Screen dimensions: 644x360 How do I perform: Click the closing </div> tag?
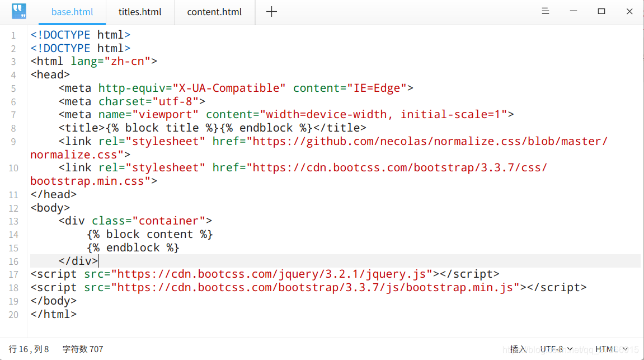(78, 261)
